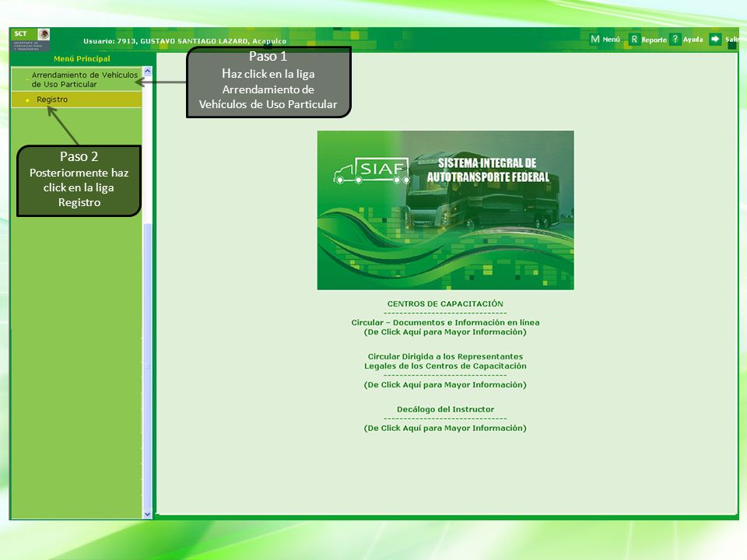This screenshot has height=560, width=747.
Task: Open the Reporte icon in header
Action: click(x=634, y=39)
